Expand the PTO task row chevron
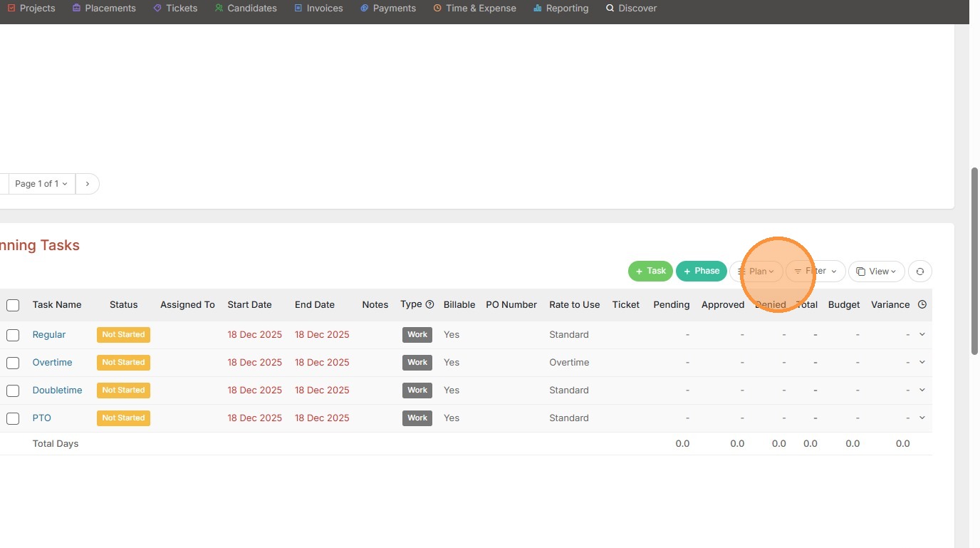 point(922,418)
